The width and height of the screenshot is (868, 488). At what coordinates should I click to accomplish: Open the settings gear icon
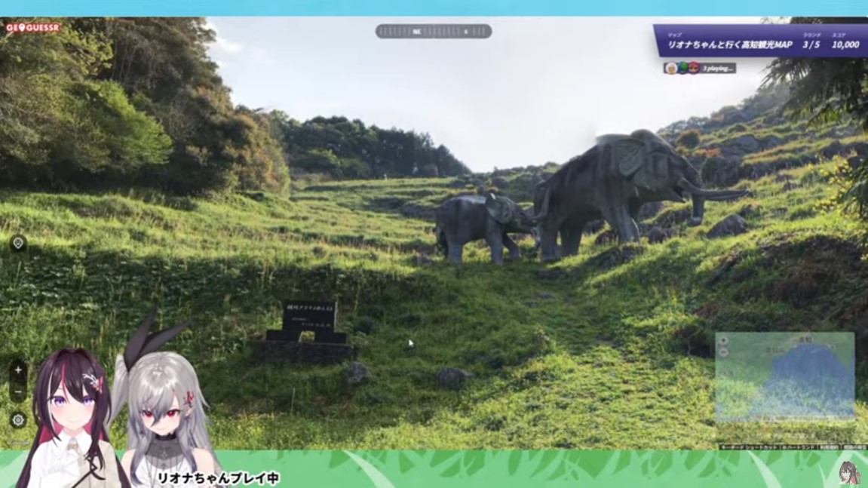[x=18, y=420]
